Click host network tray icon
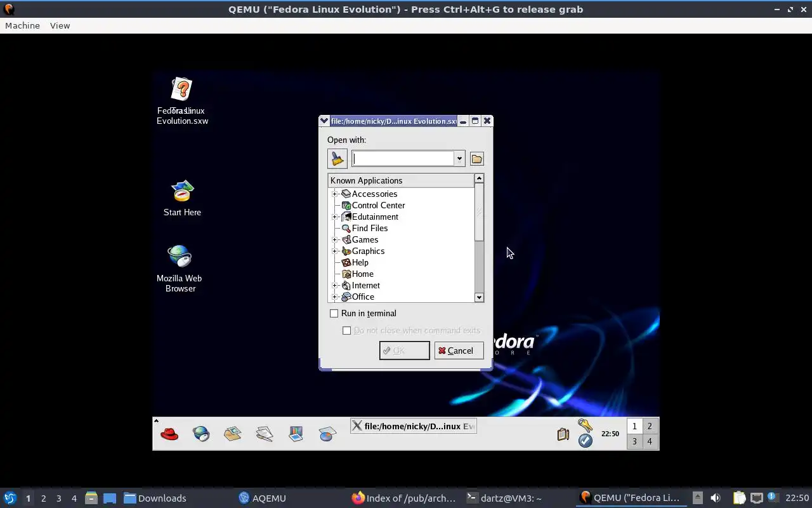812x508 pixels. coord(756,498)
